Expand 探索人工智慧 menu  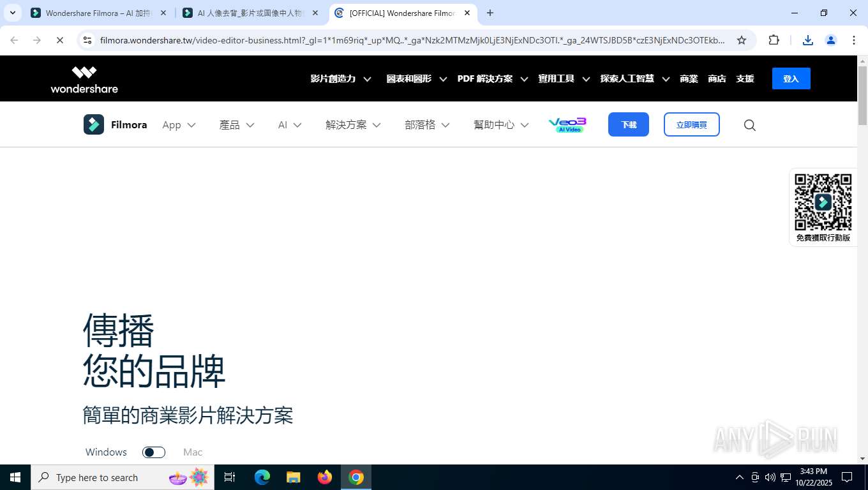coord(635,79)
